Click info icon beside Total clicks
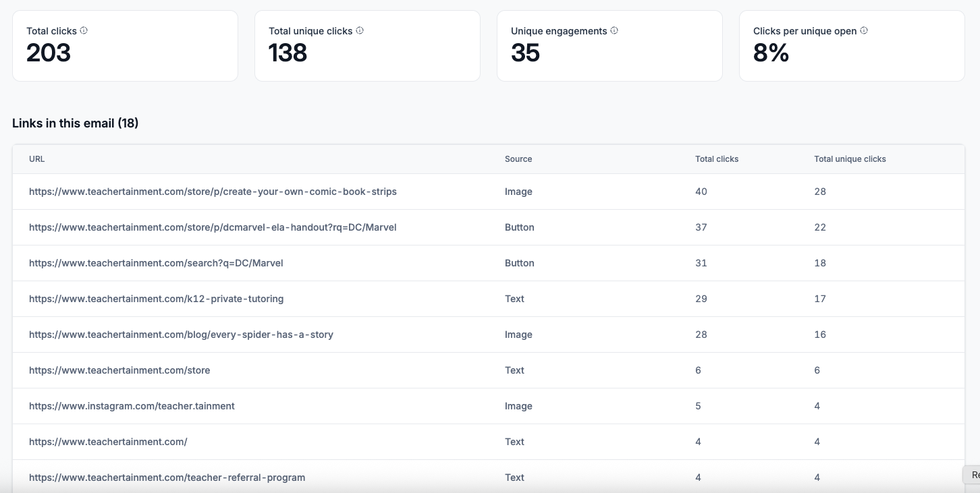The height and width of the screenshot is (493, 980). [84, 30]
